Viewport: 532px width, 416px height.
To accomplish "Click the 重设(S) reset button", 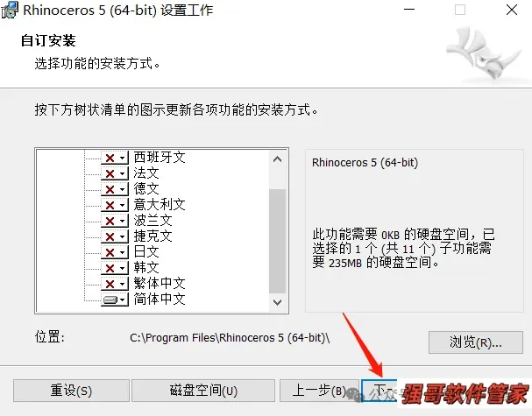I will point(71,391).
